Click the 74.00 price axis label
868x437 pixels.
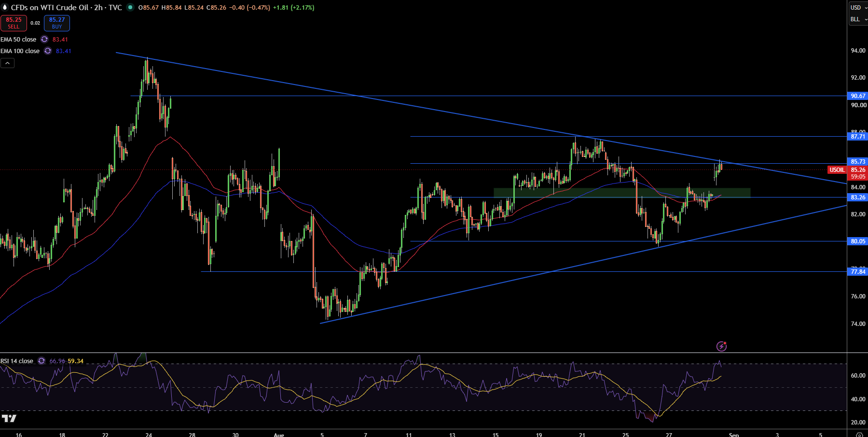point(858,324)
